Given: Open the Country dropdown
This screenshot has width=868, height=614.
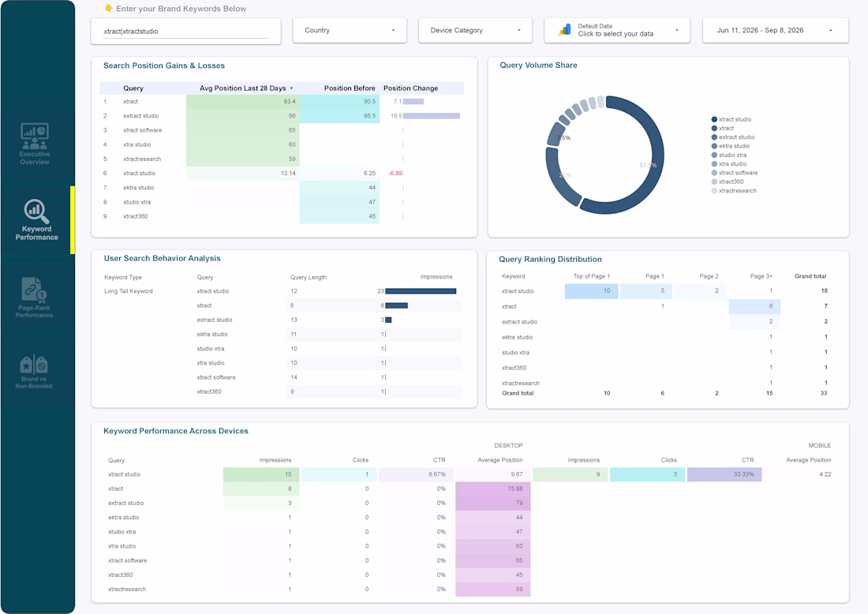Looking at the screenshot, I should click(x=350, y=31).
